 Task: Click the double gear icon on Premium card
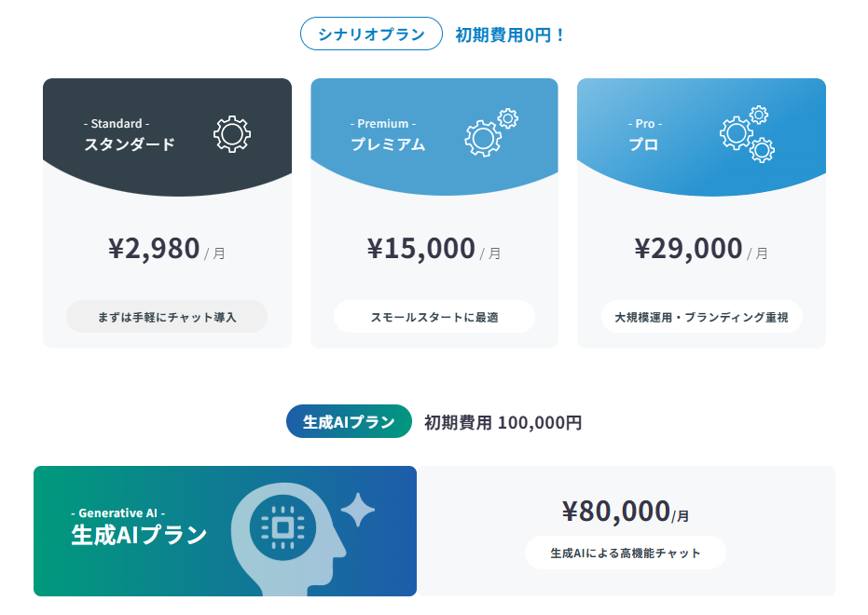489,133
